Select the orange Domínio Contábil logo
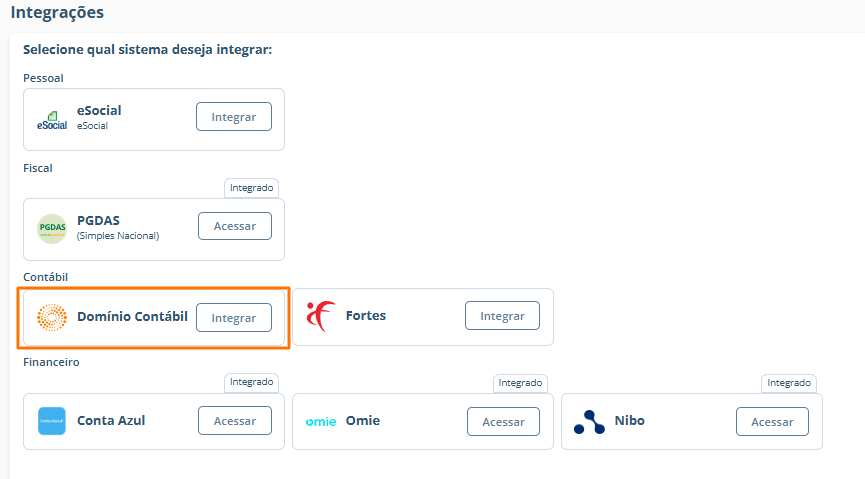This screenshot has height=479, width=865. tap(52, 317)
